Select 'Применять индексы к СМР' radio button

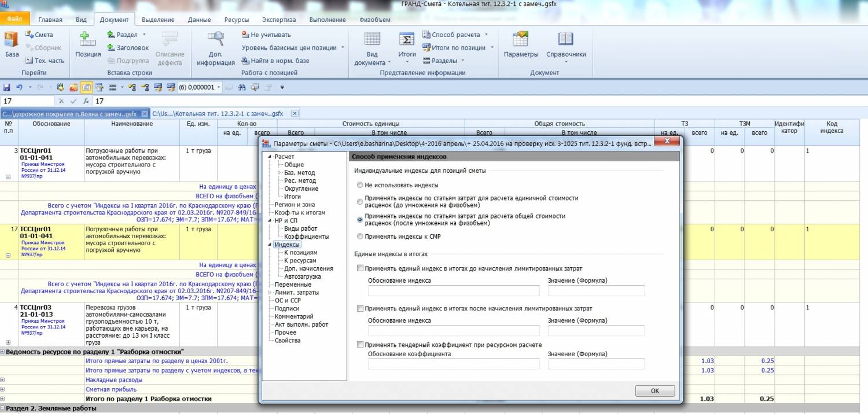[361, 236]
